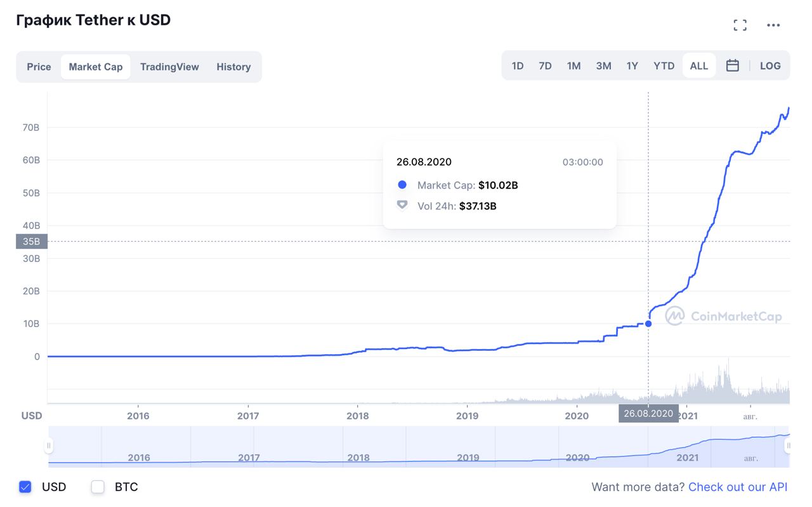Click the Vol 24h $37.13B tooltip value

478,206
